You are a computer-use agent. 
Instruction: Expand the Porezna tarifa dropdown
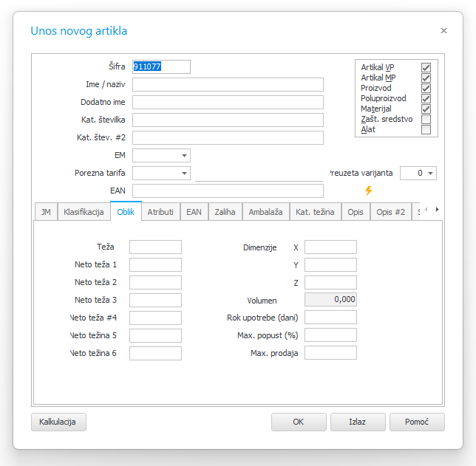[184, 173]
